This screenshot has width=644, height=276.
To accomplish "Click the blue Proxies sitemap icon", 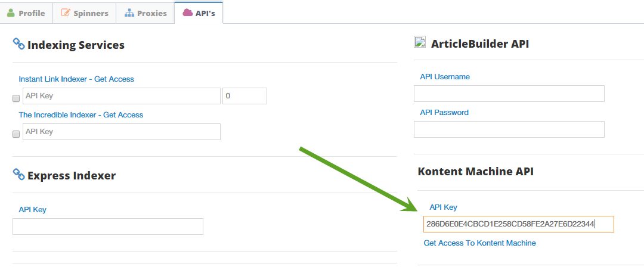I will (x=129, y=13).
